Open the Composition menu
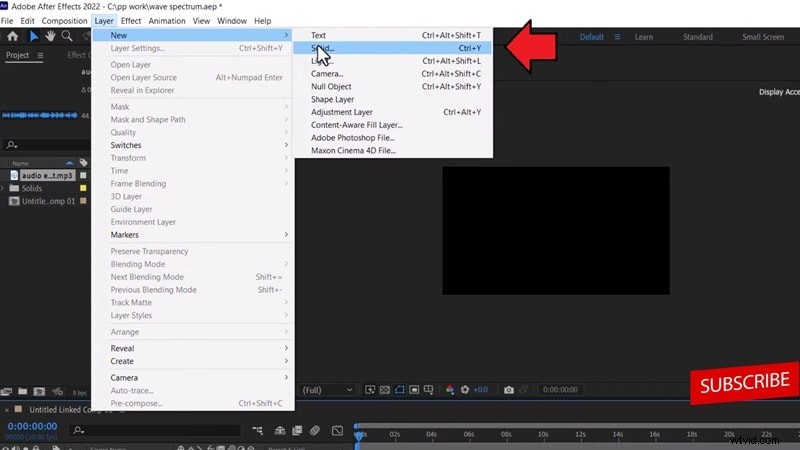Screen dimensions: 800x450 click(64, 21)
